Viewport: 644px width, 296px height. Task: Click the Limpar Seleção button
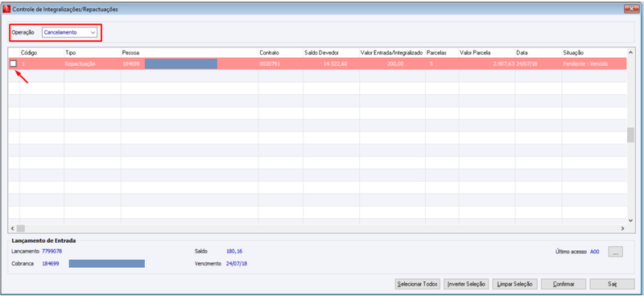[x=514, y=284]
